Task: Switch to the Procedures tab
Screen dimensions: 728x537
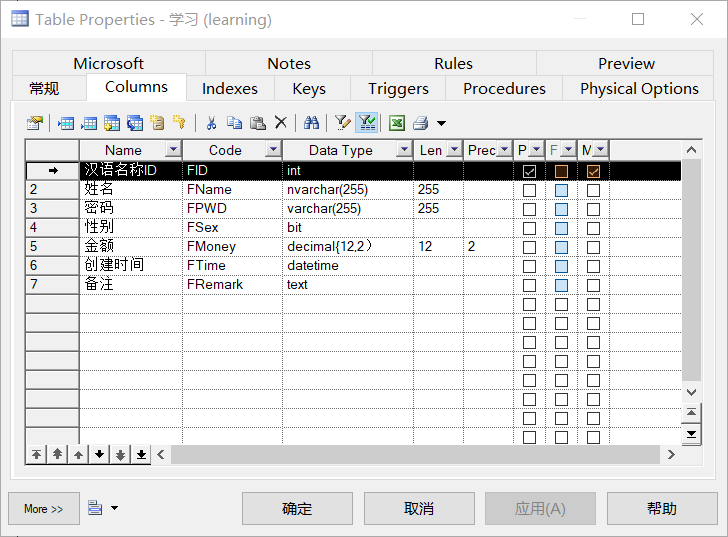Action: click(504, 88)
